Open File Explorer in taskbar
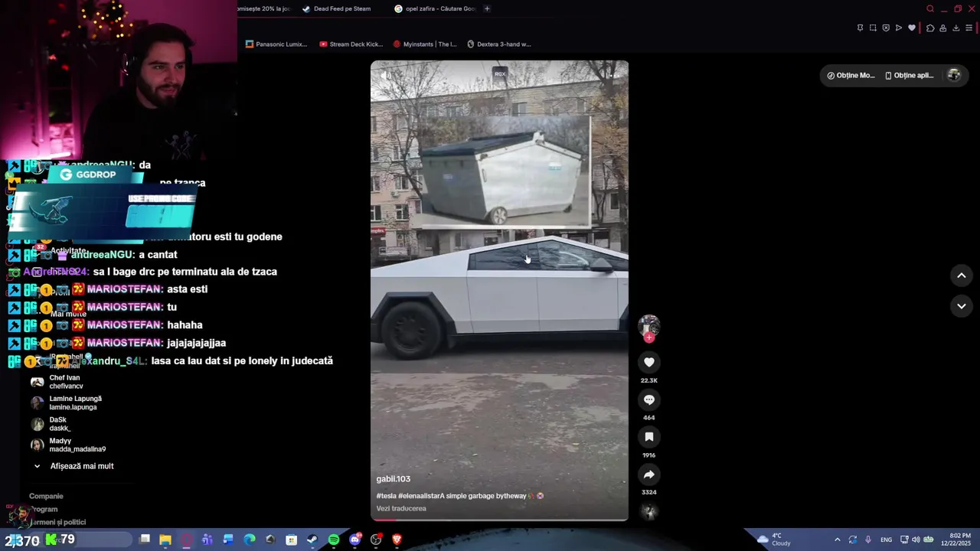This screenshot has width=980, height=551. (165, 540)
